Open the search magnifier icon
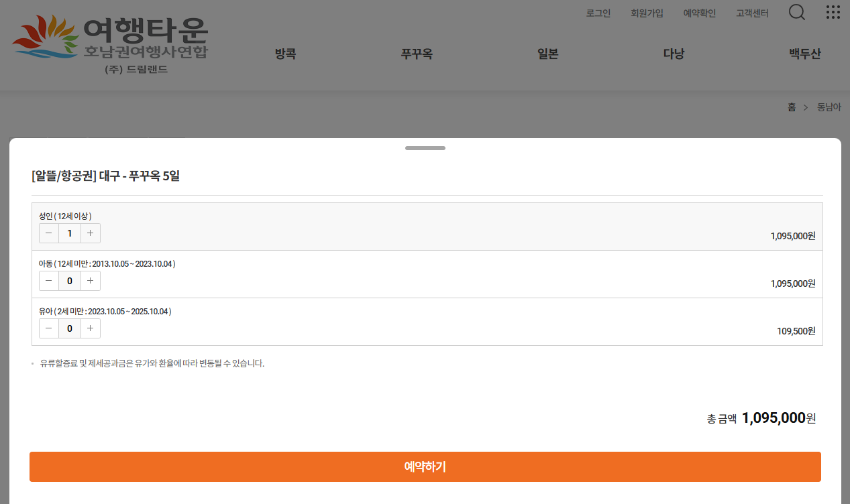This screenshot has width=850, height=504. coord(796,13)
